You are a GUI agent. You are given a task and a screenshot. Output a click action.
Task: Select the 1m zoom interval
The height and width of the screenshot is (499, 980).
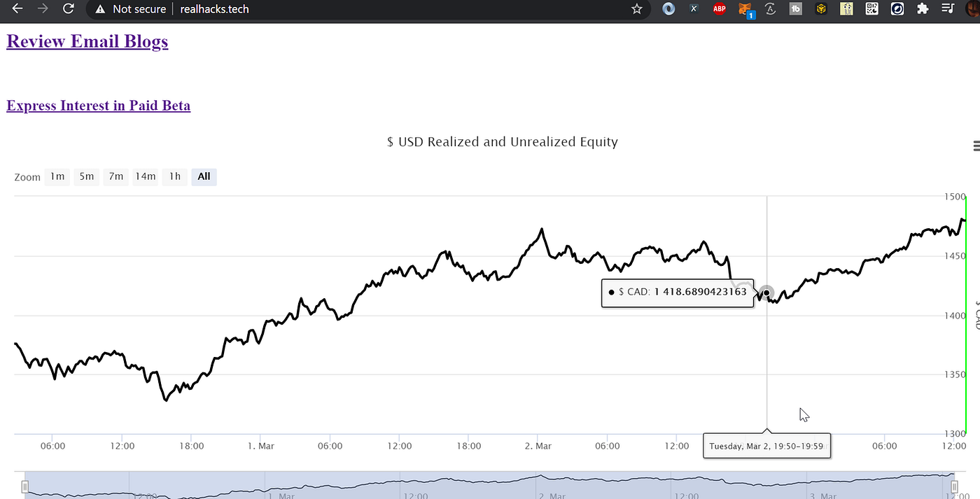tap(57, 176)
